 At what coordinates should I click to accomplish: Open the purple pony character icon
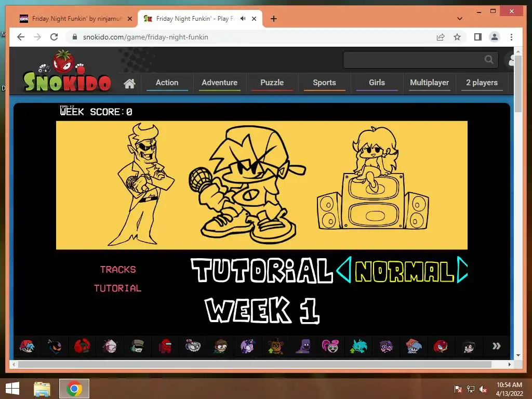click(248, 347)
